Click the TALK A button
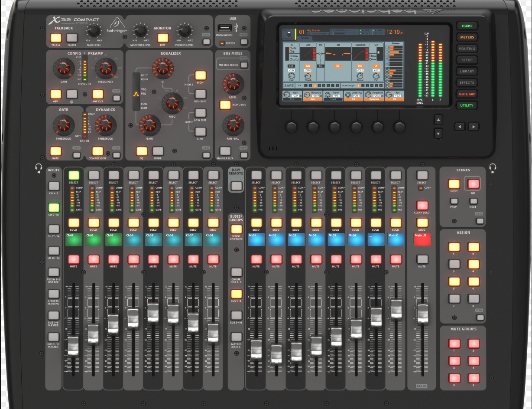 55,38
